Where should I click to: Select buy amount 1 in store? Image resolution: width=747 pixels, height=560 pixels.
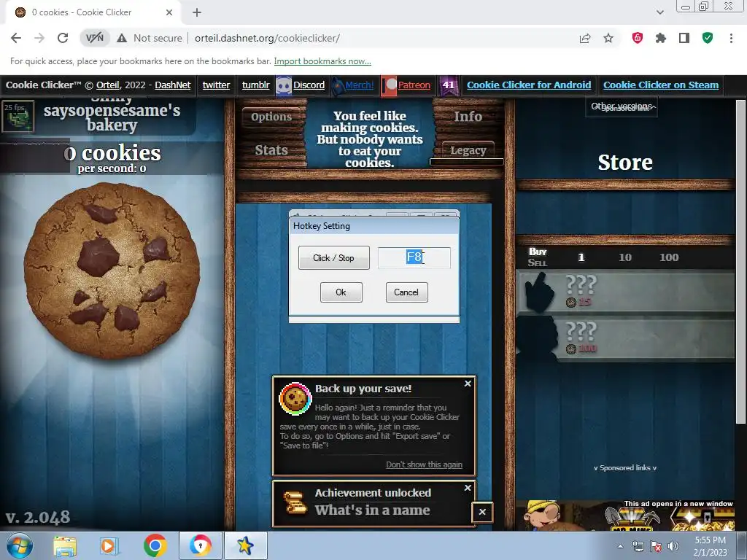click(581, 257)
